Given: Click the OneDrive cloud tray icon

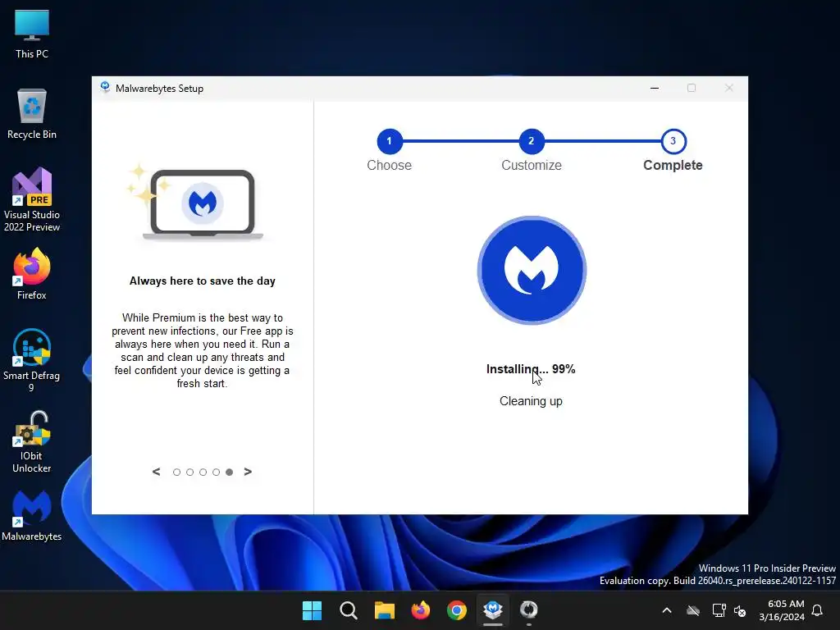Looking at the screenshot, I should pyautogui.click(x=693, y=610).
